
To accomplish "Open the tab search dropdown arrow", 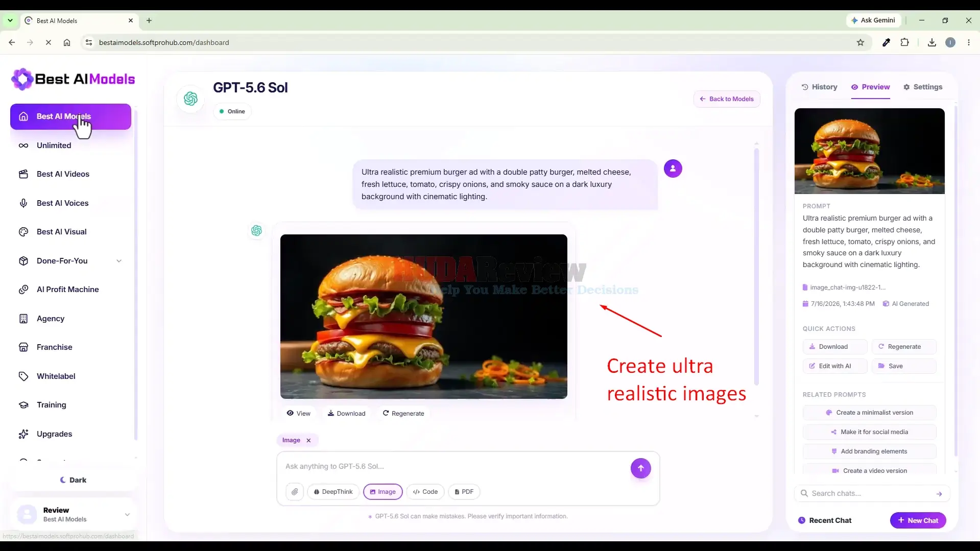I will click(x=10, y=20).
